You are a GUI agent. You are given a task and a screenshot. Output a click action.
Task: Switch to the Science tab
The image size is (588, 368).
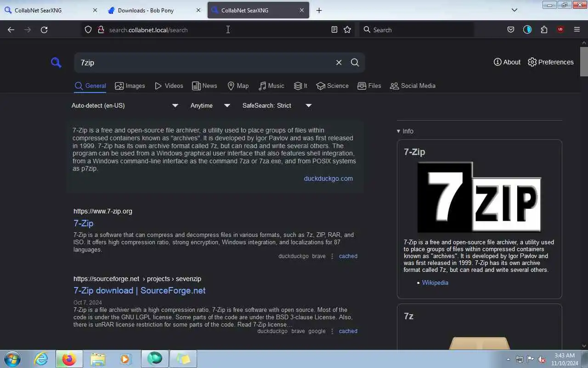tap(332, 86)
